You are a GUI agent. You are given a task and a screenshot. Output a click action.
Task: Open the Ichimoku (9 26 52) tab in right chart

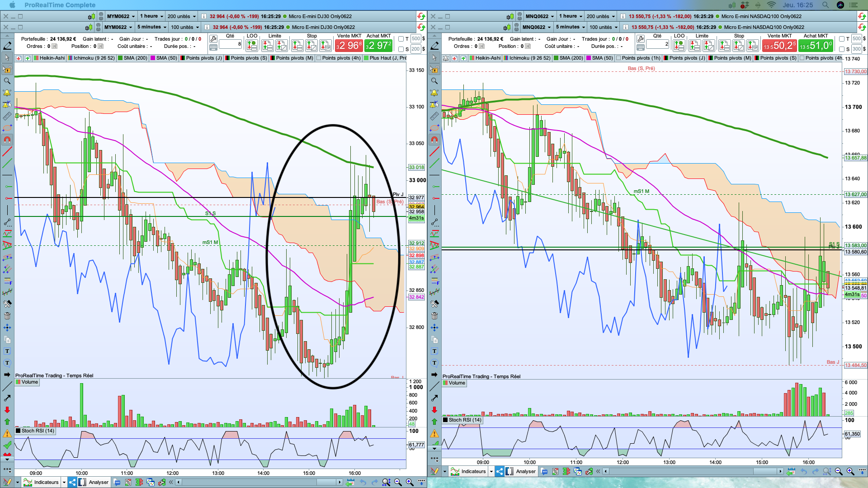click(526, 58)
